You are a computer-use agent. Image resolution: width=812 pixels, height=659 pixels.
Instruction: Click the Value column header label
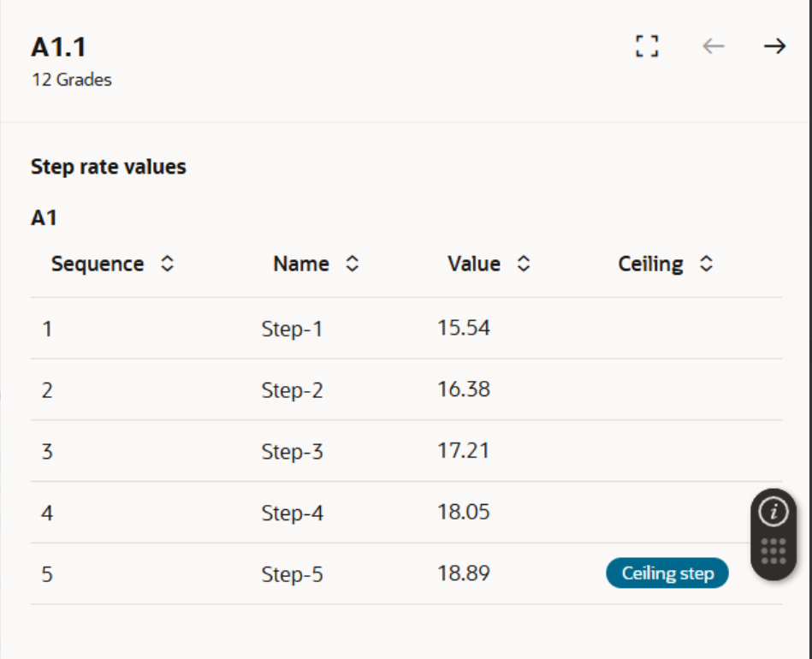pos(474,264)
